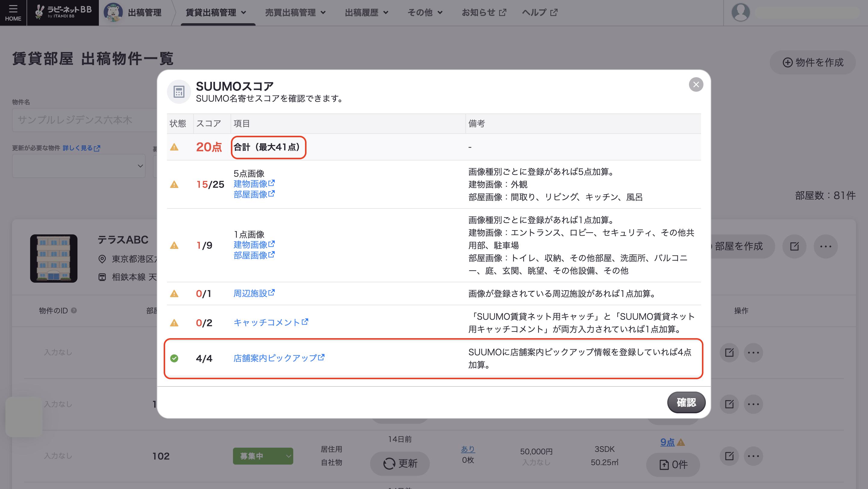Click the train icon beside 相鉄本線
868x489 pixels.
[102, 277]
